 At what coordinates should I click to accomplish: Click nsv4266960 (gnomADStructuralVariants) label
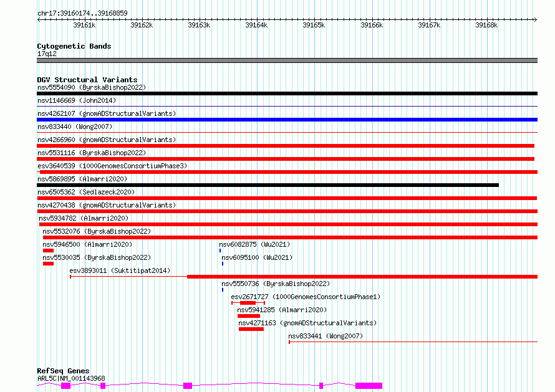point(107,140)
